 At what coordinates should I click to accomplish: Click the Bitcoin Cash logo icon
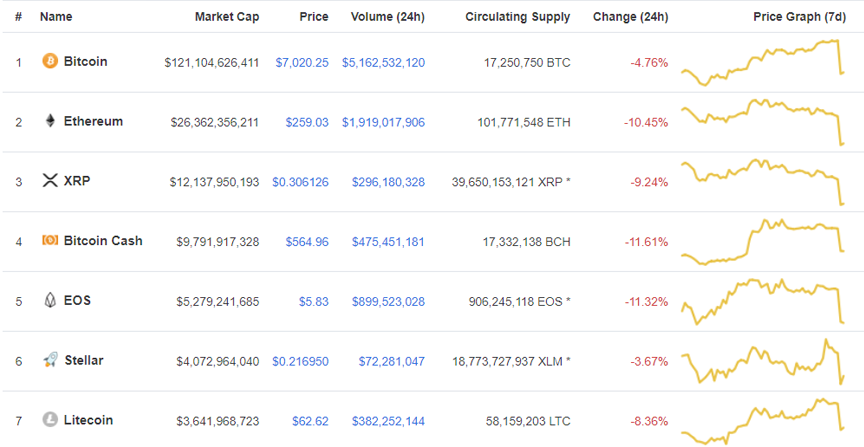point(50,241)
